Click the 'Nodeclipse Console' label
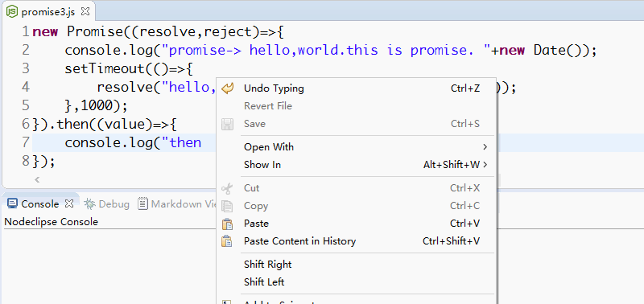The width and height of the screenshot is (644, 304). 52,222
